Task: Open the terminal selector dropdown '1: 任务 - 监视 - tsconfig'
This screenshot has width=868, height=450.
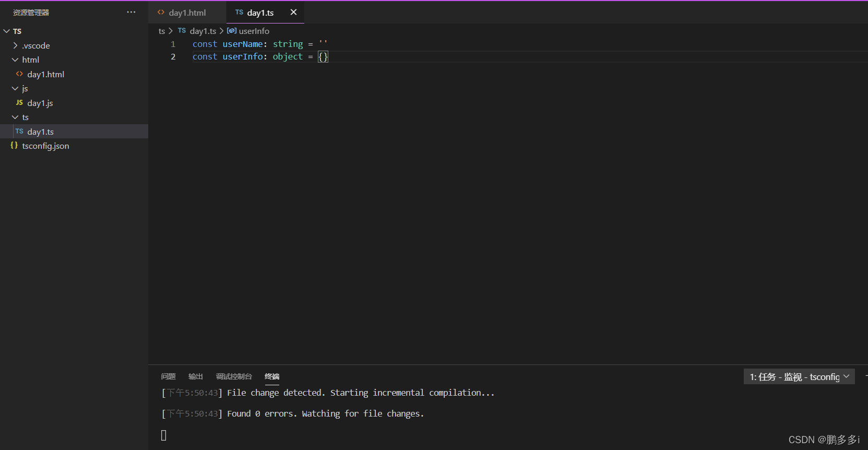Action: 799,376
